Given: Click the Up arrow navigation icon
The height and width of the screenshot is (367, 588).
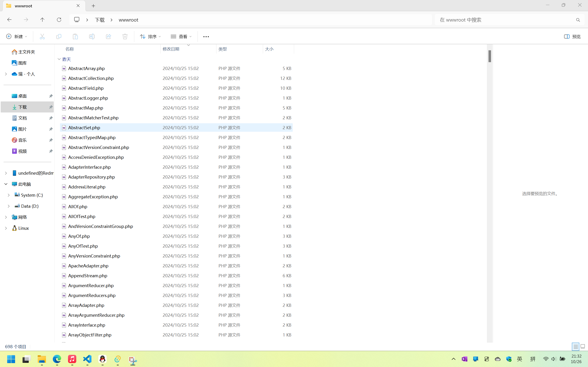Looking at the screenshot, I should pos(42,20).
